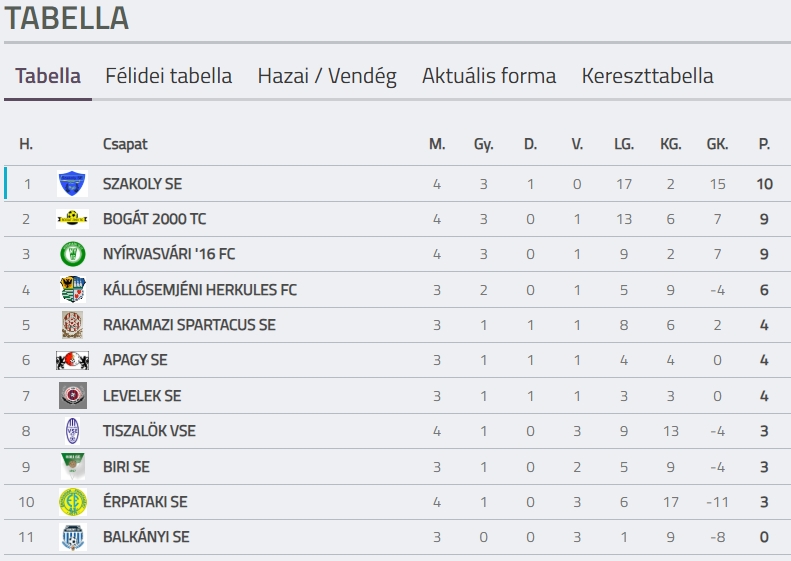This screenshot has width=791, height=561.
Task: Click the Szakoly SE team crest icon
Action: pyautogui.click(x=72, y=184)
